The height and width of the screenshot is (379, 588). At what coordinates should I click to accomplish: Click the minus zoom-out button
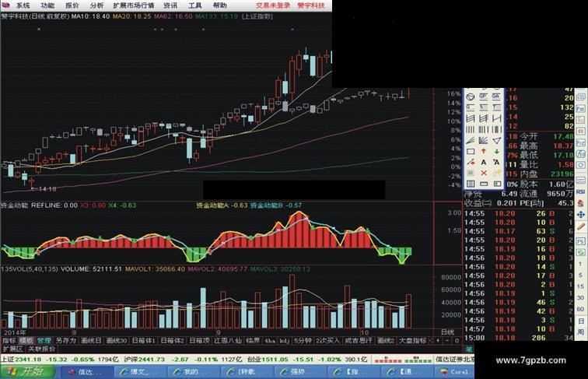[x=447, y=340]
